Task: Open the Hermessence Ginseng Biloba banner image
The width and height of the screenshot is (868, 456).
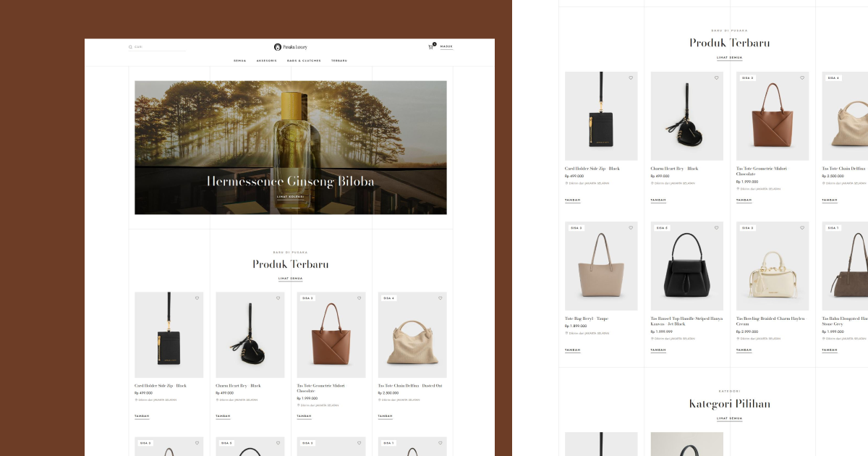Action: point(291,148)
